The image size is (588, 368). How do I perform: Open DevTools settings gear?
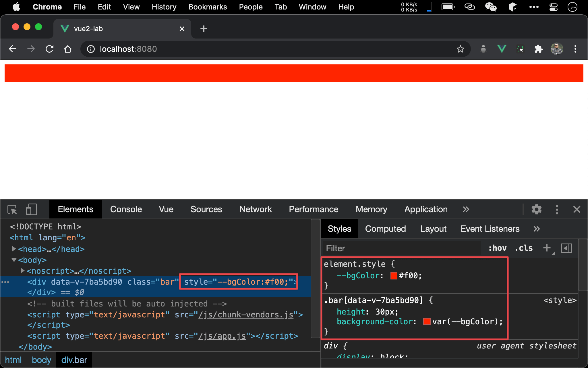[x=536, y=209]
